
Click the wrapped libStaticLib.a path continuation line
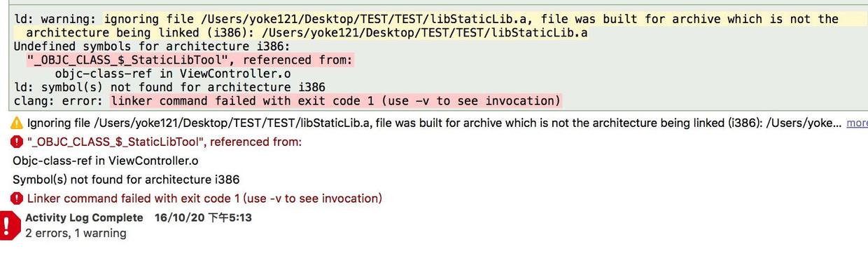(307, 33)
